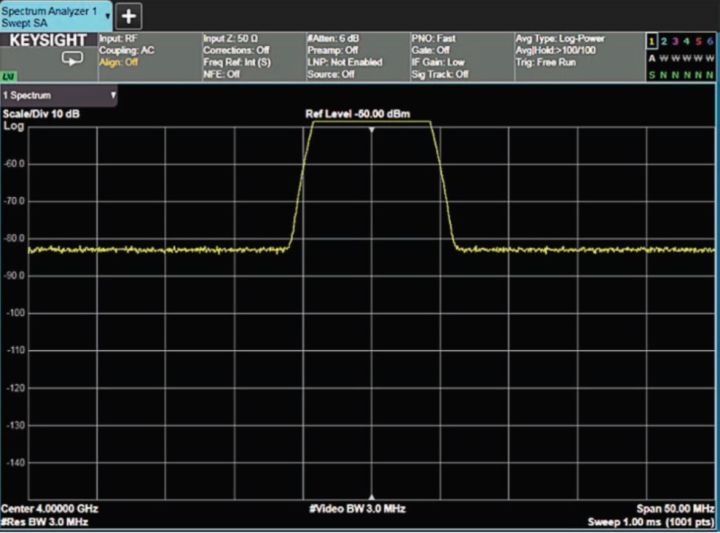Click the bottom center marker triangle on the graticule
Viewport: 720px width, 533px height.
point(372,496)
